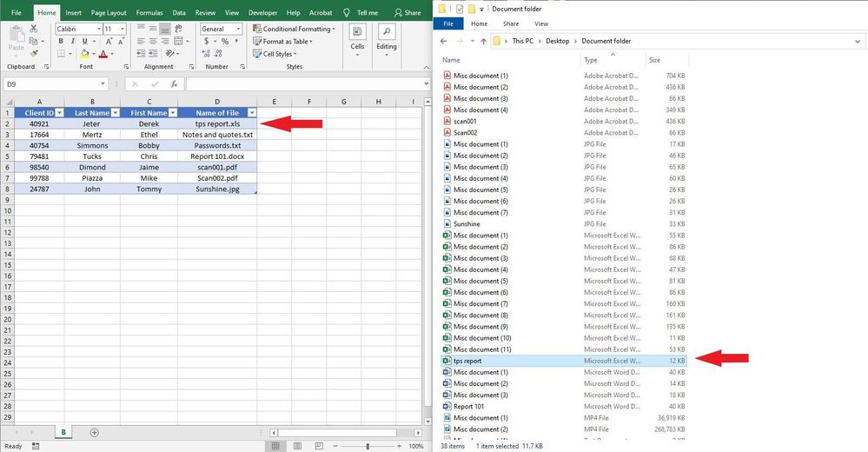Toggle middle vertical alignment
This screenshot has width=868, height=452.
(x=153, y=28)
